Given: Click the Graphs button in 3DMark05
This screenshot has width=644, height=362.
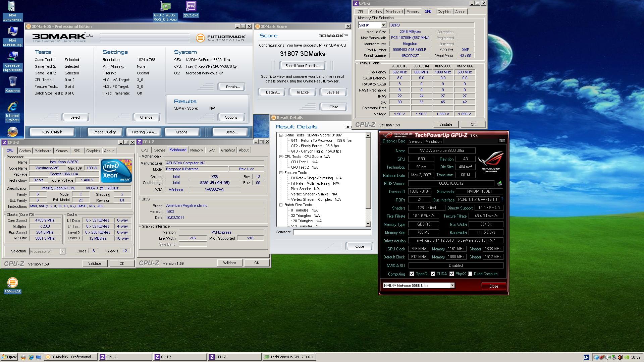Looking at the screenshot, I should pyautogui.click(x=183, y=132).
